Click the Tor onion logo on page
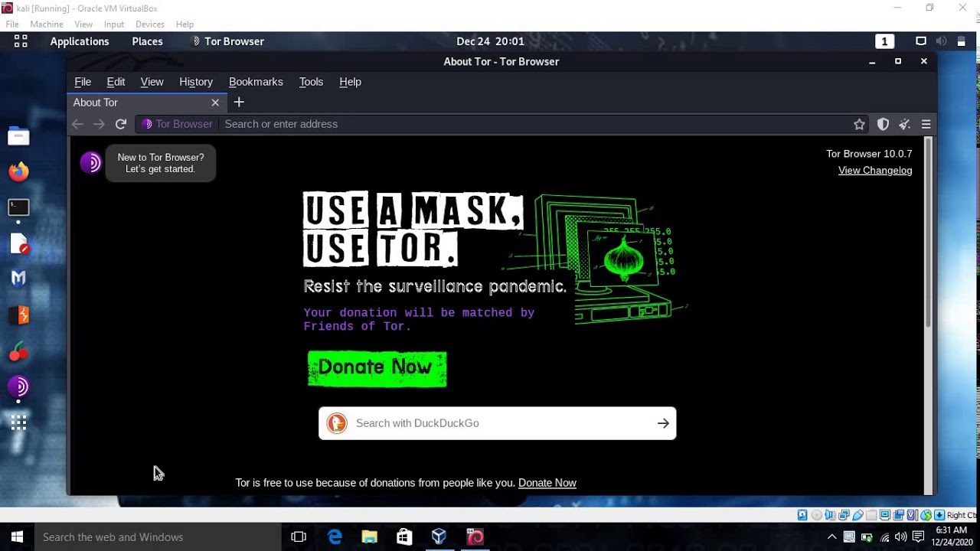Screen dimensions: 980x551 click(x=90, y=162)
